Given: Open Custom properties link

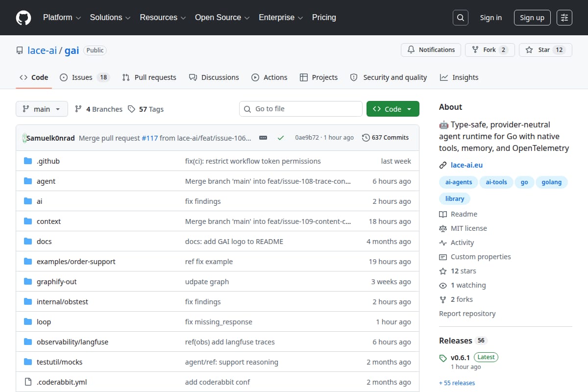Looking at the screenshot, I should tap(475, 257).
